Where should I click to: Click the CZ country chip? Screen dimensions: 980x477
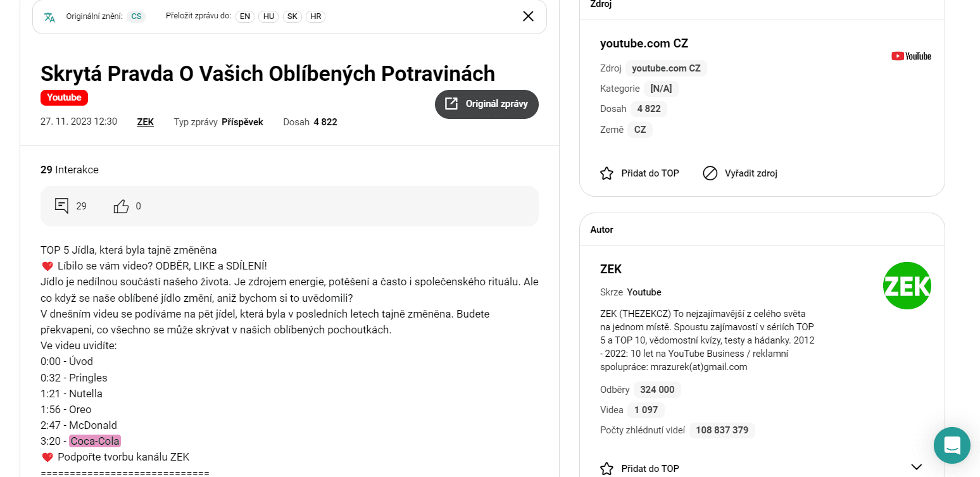click(640, 130)
